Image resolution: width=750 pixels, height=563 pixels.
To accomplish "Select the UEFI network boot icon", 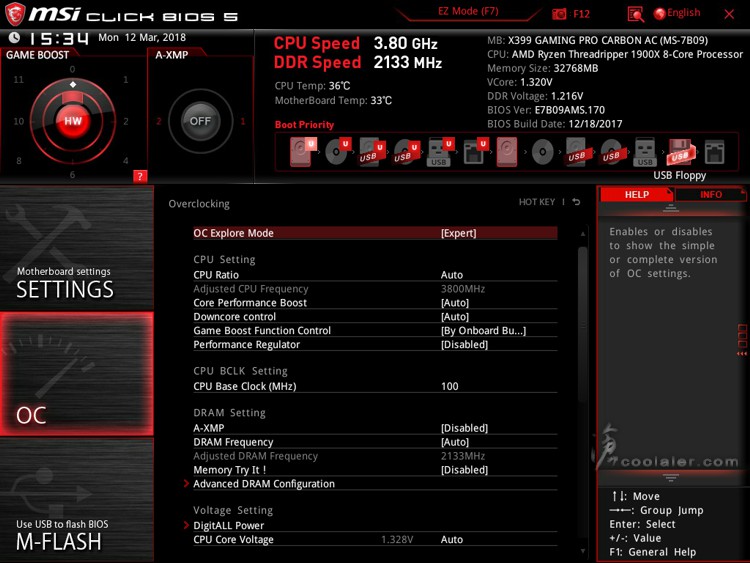I will pyautogui.click(x=474, y=152).
